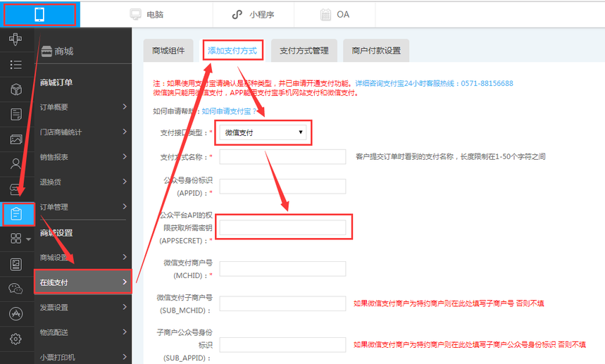Image resolution: width=605 pixels, height=364 pixels.
Task: Expand the 商城设置 submenu item
Action: [83, 258]
